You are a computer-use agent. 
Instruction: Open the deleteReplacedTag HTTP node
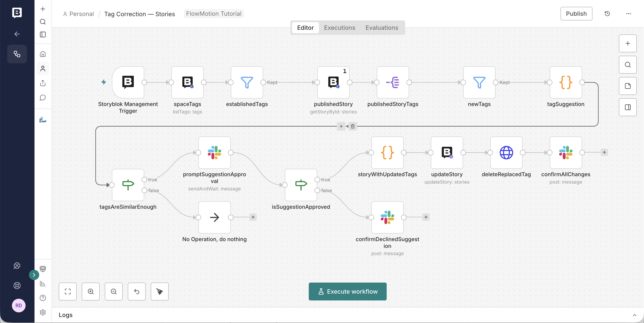[x=506, y=152]
